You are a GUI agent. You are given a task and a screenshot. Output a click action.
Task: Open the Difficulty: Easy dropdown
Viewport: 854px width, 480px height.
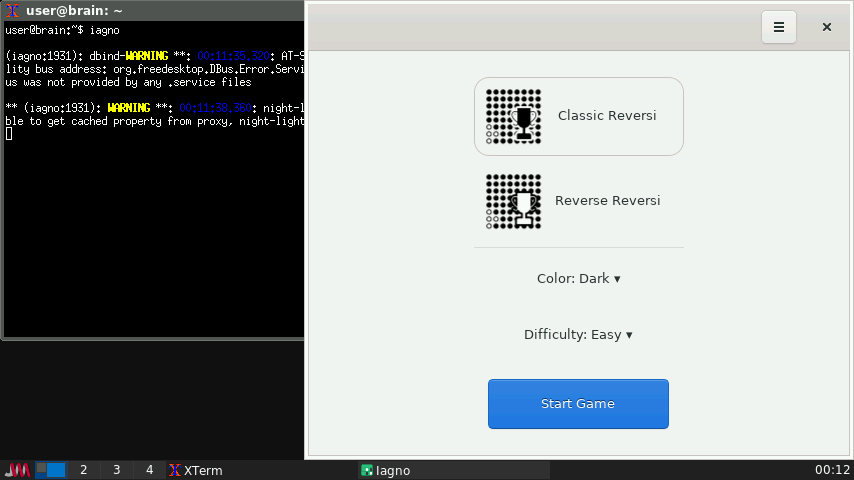click(x=578, y=335)
